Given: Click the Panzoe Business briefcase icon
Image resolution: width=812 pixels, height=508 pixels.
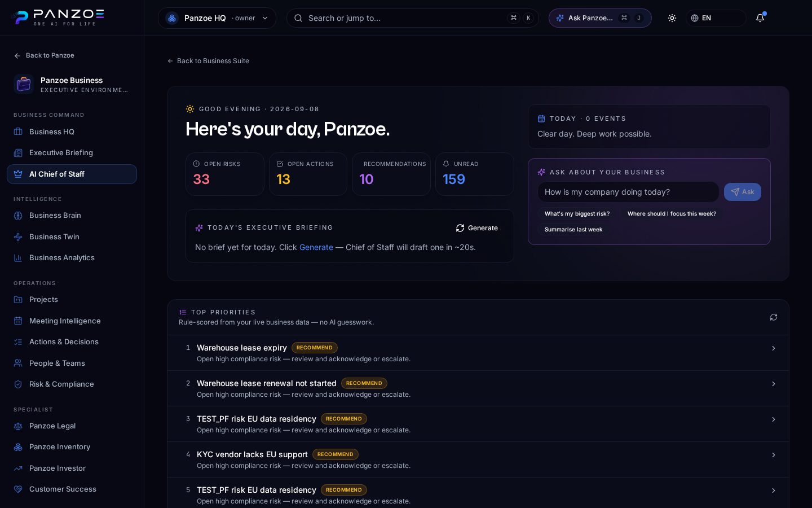Looking at the screenshot, I should (24, 84).
